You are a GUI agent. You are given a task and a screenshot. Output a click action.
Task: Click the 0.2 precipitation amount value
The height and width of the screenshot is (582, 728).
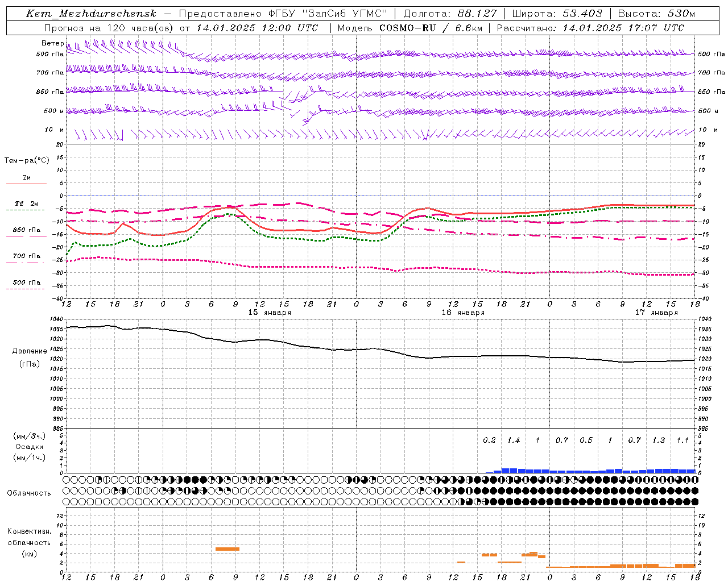point(489,440)
